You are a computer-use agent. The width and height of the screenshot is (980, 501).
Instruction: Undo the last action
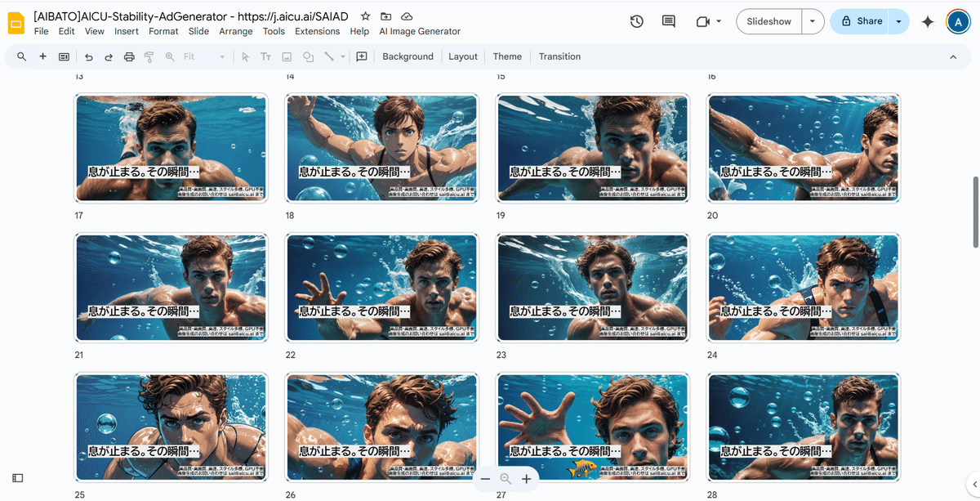(x=88, y=56)
